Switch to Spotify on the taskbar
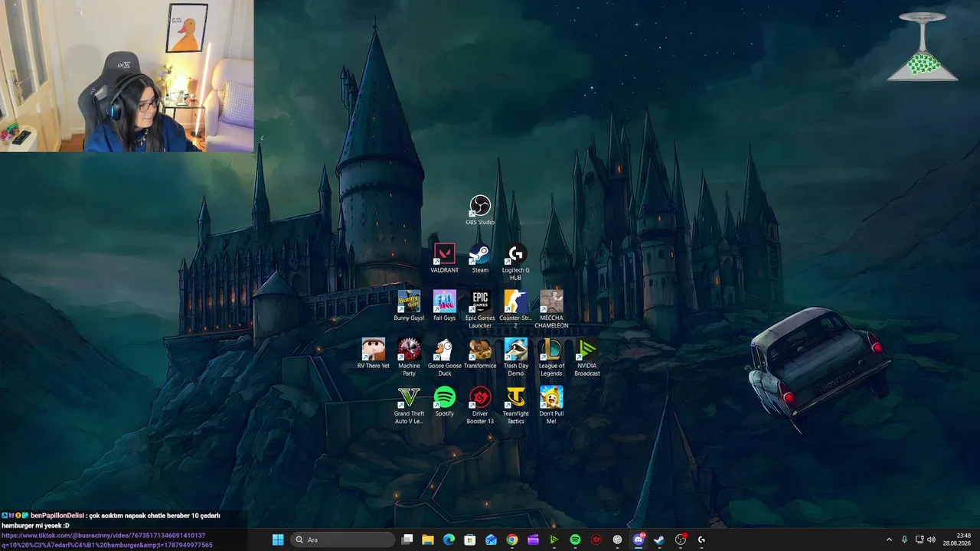980x551 pixels. click(575, 540)
